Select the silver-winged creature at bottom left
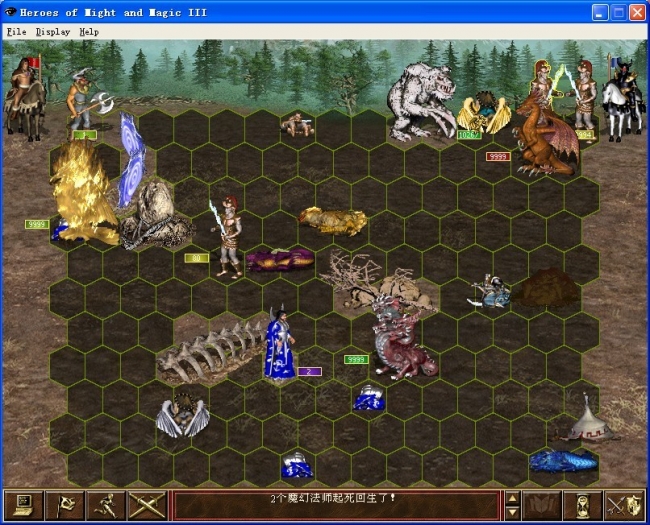 [x=183, y=415]
